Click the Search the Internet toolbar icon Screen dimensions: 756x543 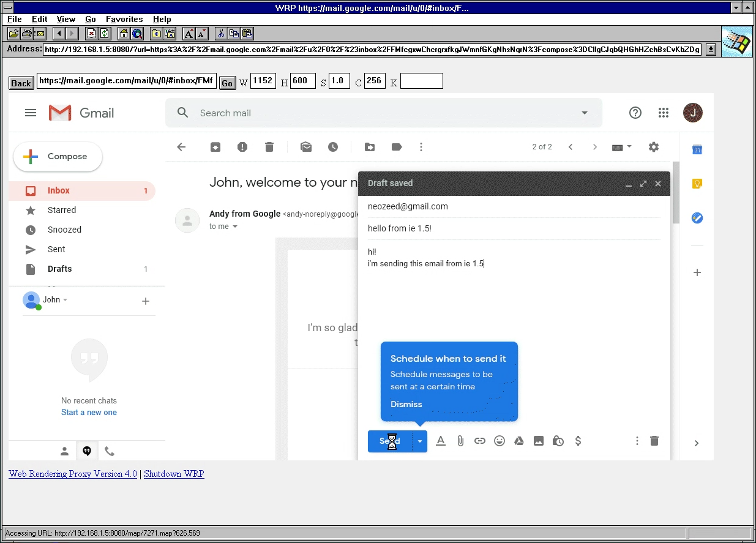[137, 34]
